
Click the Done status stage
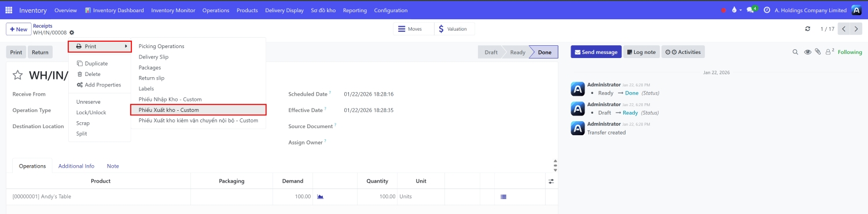coord(545,52)
